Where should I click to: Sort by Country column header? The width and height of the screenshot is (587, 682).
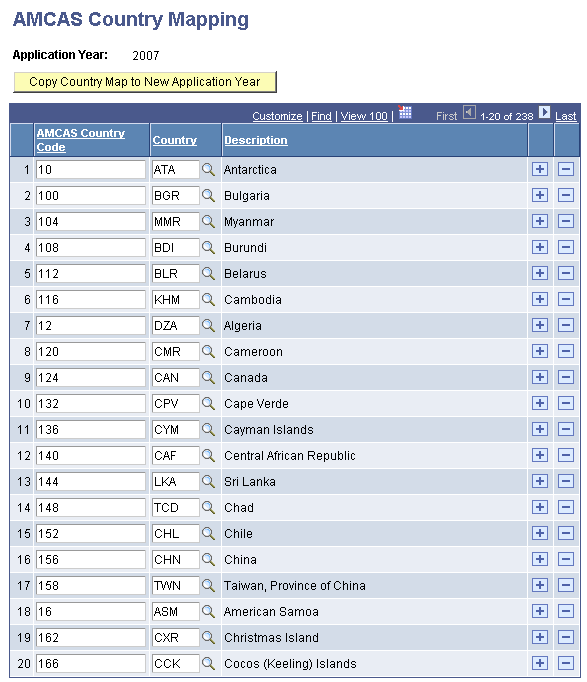pyautogui.click(x=175, y=140)
